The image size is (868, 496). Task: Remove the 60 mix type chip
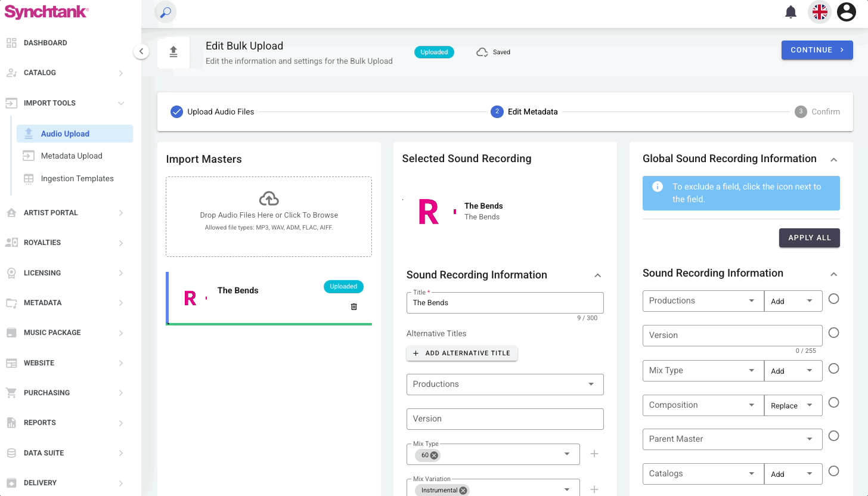pyautogui.click(x=434, y=455)
